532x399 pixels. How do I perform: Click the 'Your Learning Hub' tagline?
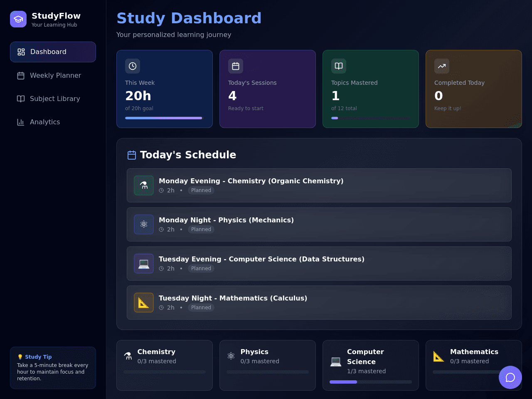pyautogui.click(x=54, y=25)
